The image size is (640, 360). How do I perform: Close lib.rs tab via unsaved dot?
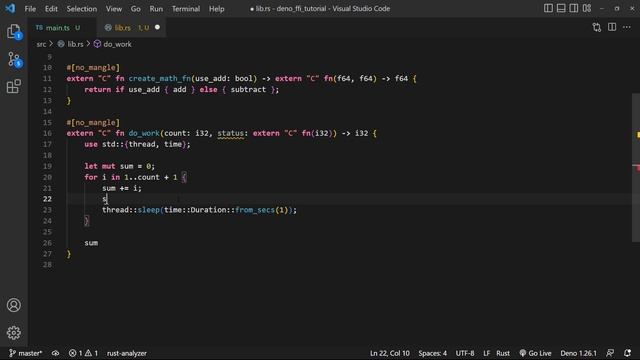(x=157, y=27)
